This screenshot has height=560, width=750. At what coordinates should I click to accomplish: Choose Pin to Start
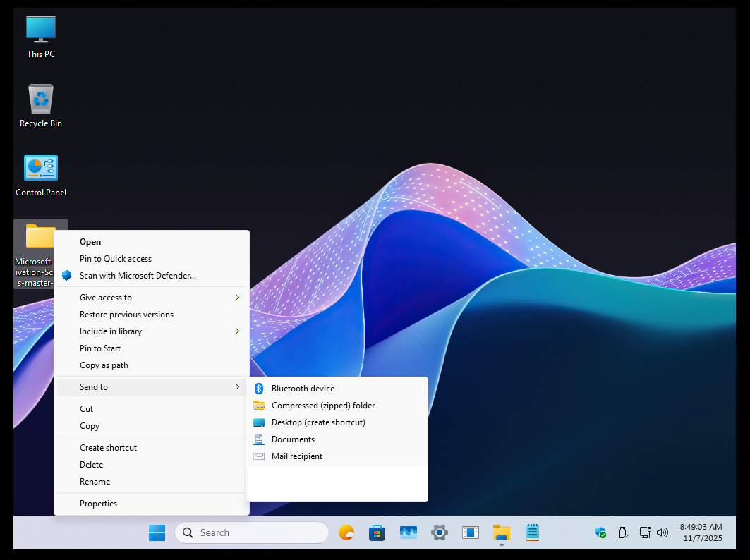coord(152,348)
